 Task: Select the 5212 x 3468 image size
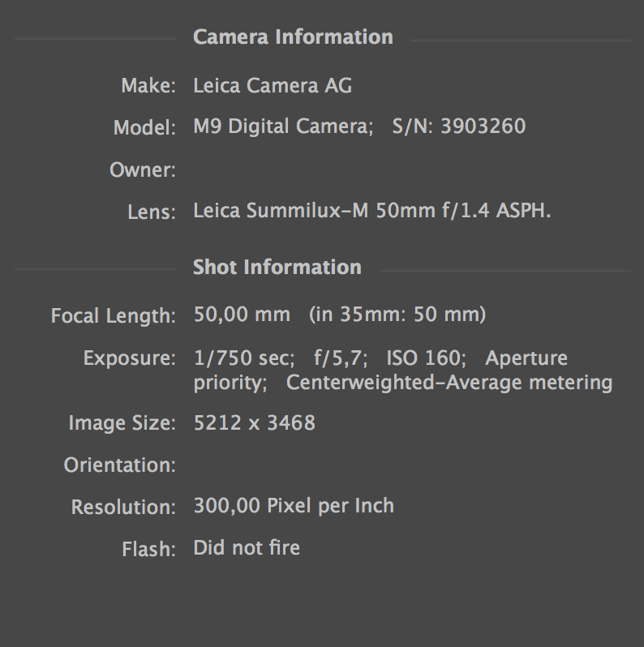pyautogui.click(x=254, y=423)
